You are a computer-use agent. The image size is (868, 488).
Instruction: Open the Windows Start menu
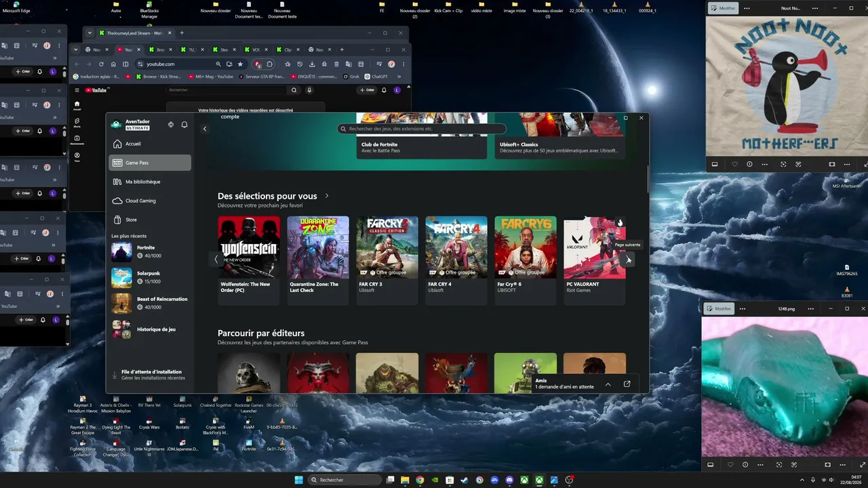[x=299, y=480]
